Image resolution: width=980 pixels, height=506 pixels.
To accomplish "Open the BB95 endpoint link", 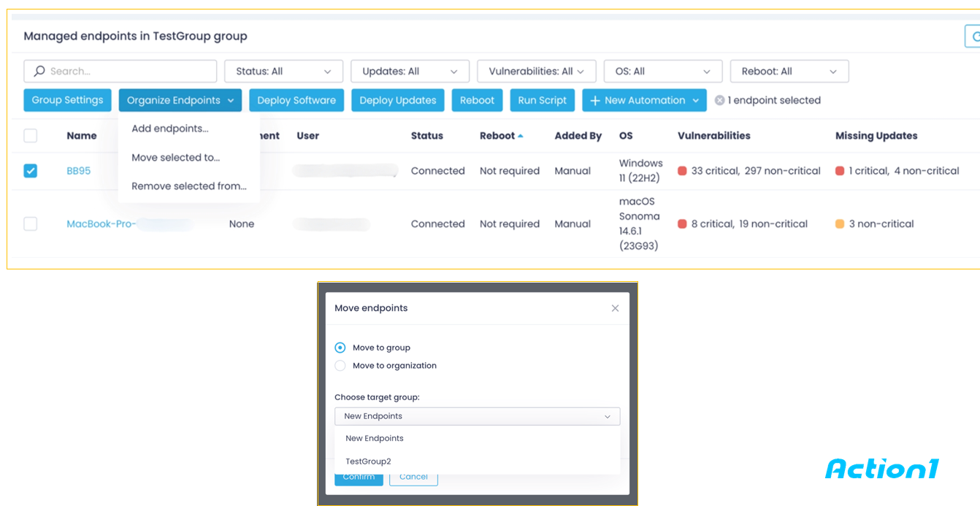I will pos(78,171).
